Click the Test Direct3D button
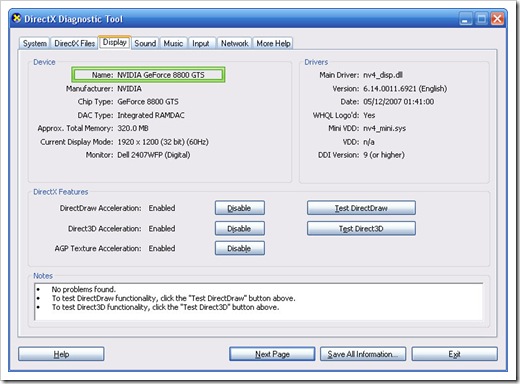Viewport: 520px width, 384px height. pos(361,229)
